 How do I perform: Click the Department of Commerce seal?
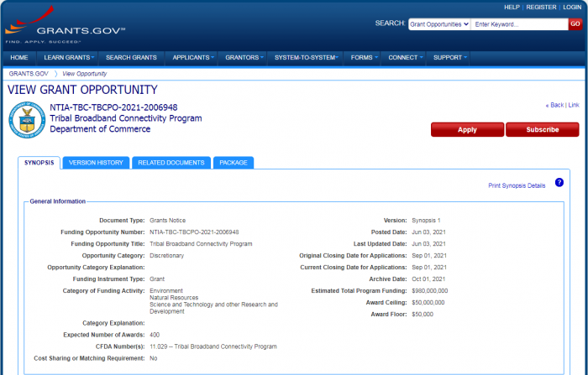pyautogui.click(x=27, y=120)
